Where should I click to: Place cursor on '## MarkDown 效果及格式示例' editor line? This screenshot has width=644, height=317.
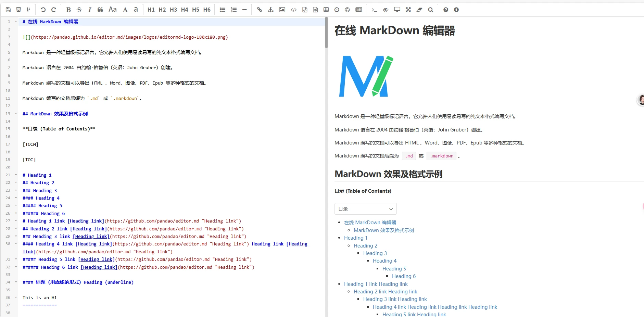[55, 114]
